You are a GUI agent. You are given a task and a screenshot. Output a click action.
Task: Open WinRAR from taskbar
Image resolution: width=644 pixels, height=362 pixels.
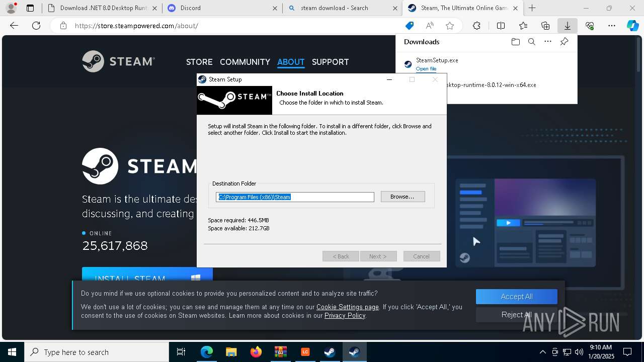(281, 352)
